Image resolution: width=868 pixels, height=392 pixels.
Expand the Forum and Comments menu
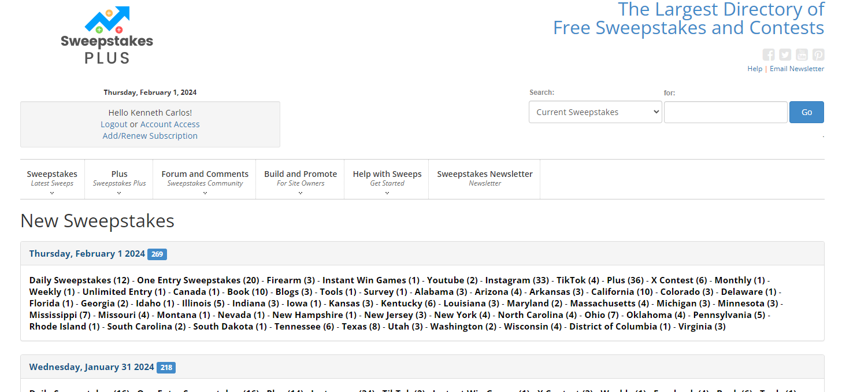[x=205, y=179]
